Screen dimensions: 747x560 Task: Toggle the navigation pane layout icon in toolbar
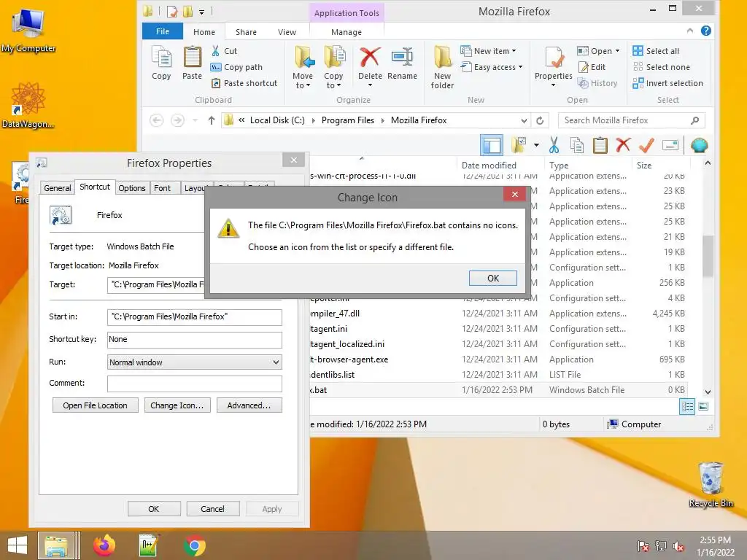point(491,145)
